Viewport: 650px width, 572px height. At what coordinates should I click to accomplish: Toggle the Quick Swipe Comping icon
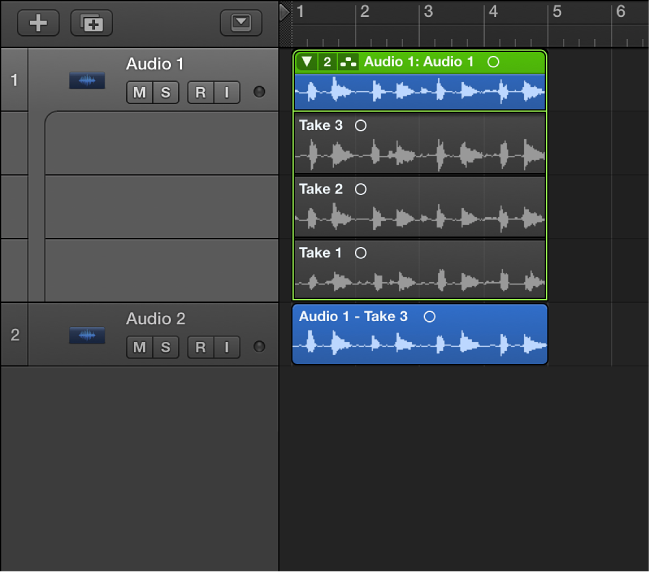coord(348,62)
